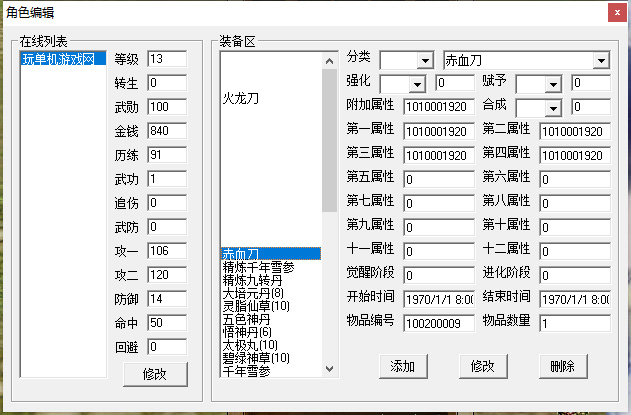Screen dimensions: 631x415
Task: Click the 物品数量 input field
Action: pyautogui.click(x=574, y=323)
